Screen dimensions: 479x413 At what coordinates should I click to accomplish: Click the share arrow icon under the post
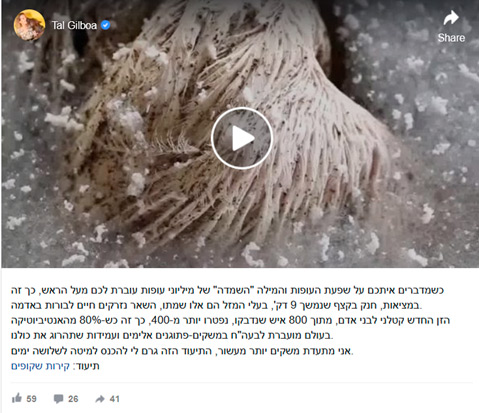coord(100,399)
